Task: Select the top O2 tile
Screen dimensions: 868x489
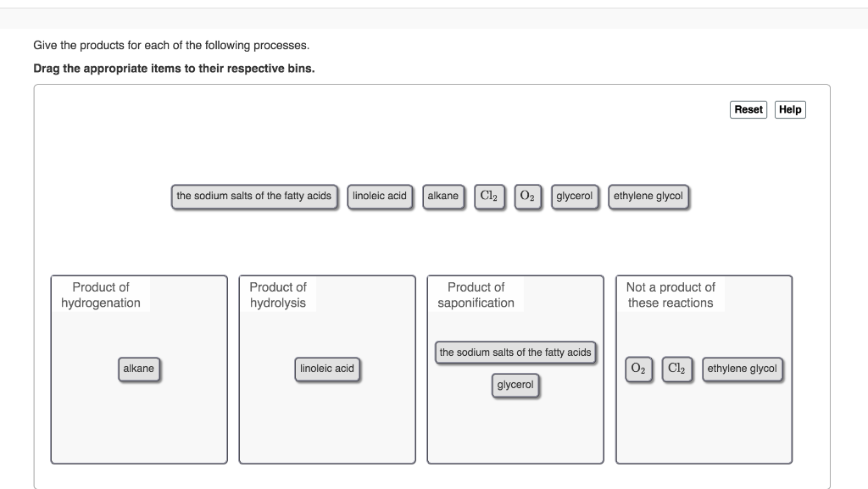Action: (x=527, y=196)
